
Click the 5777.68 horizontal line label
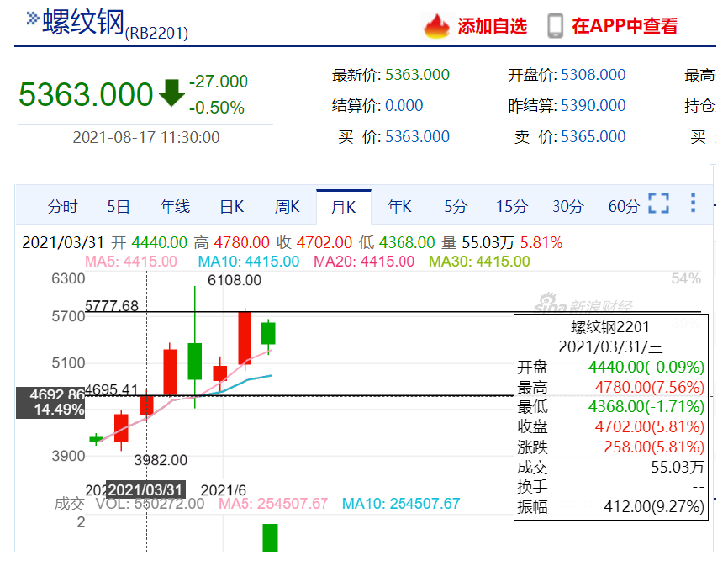(x=112, y=305)
